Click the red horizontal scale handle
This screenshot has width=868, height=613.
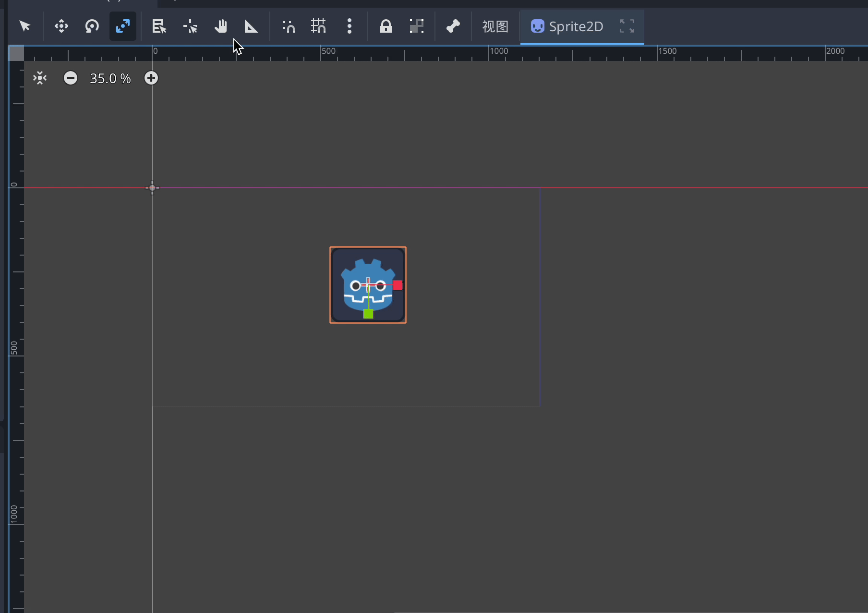coord(398,285)
